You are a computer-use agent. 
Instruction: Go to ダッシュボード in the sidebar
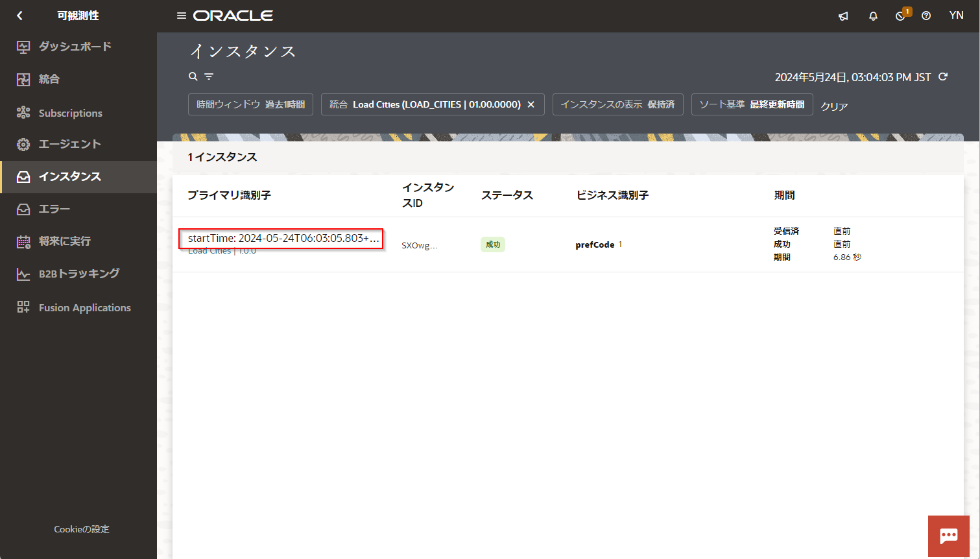pyautogui.click(x=75, y=47)
